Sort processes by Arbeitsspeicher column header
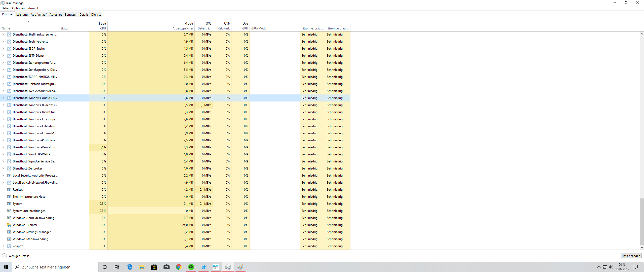The height and width of the screenshot is (272, 644). point(183,28)
